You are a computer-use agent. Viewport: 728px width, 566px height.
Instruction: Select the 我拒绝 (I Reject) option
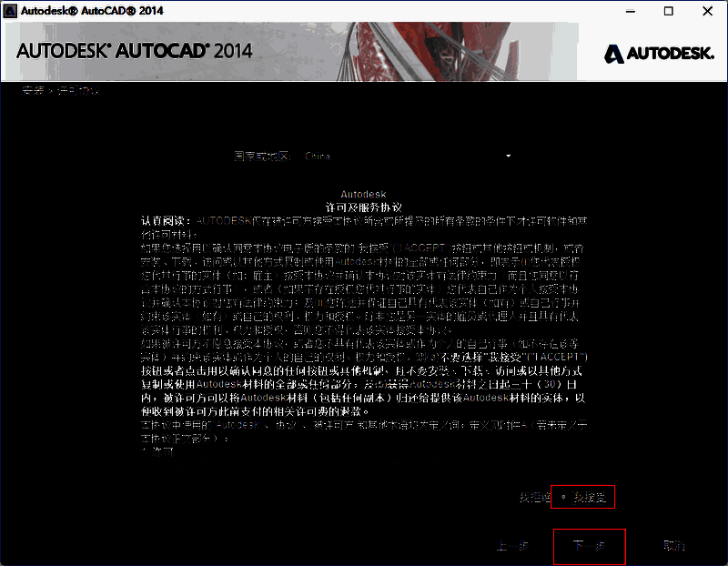click(x=534, y=497)
